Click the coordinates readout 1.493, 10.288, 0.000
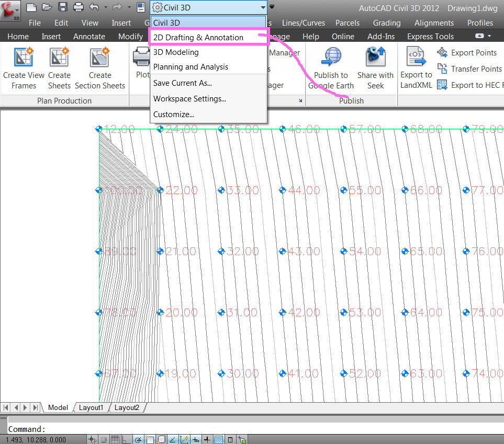Screen dimensions: 504x444 pos(36,439)
